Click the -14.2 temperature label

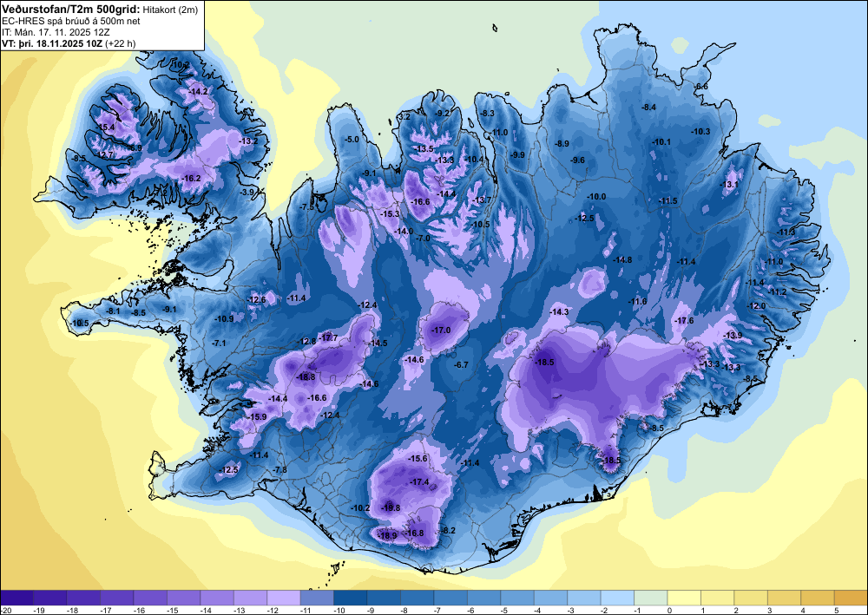pos(198,91)
